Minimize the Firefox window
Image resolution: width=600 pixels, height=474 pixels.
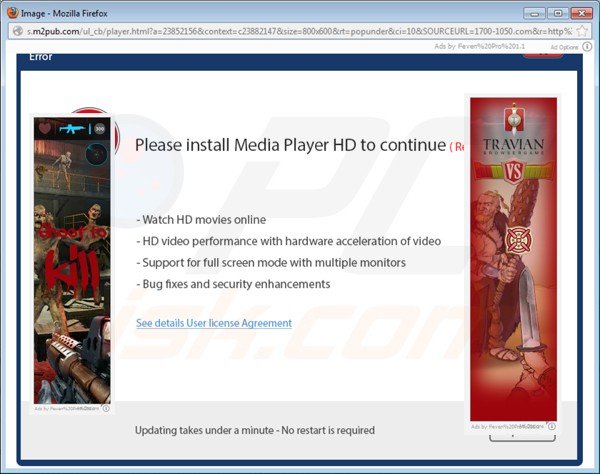[534, 14]
